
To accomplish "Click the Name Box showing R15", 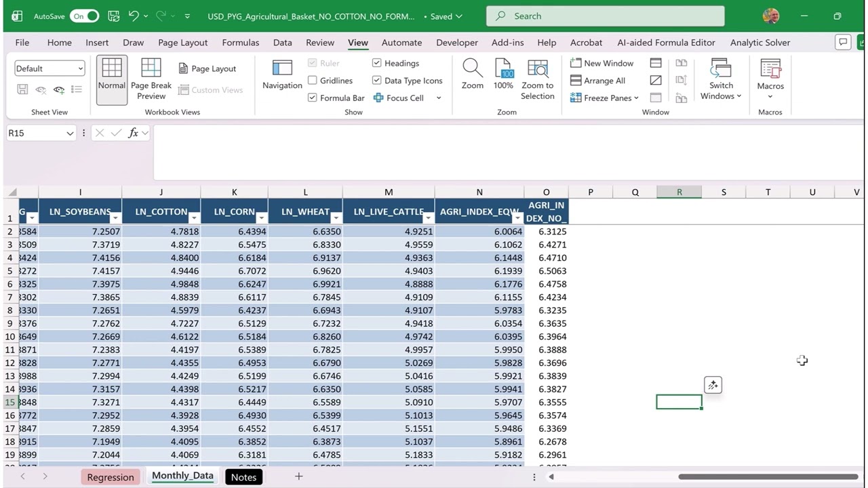I will coord(40,133).
